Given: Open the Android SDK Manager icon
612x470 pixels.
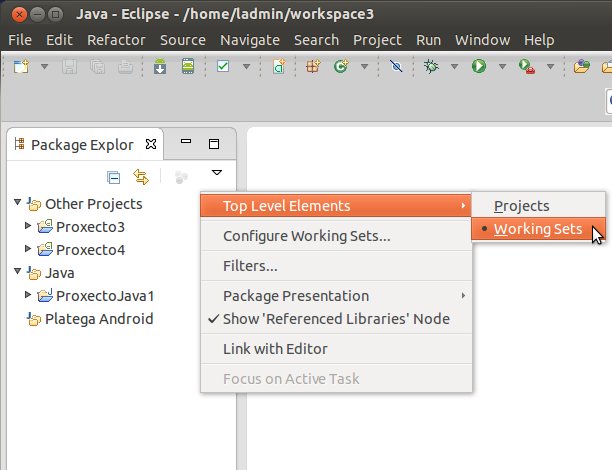Looking at the screenshot, I should 160,66.
